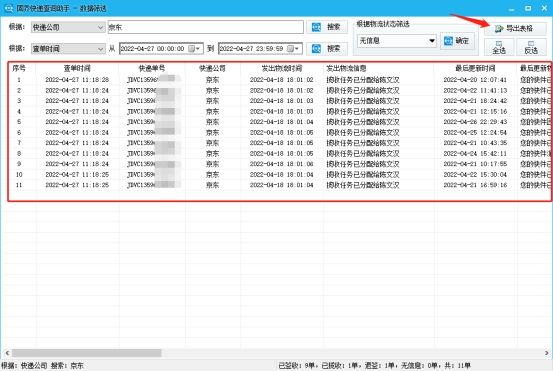The width and height of the screenshot is (553, 371).
Task: Open the 无信息 logistics status dropdown
Action: click(397, 41)
